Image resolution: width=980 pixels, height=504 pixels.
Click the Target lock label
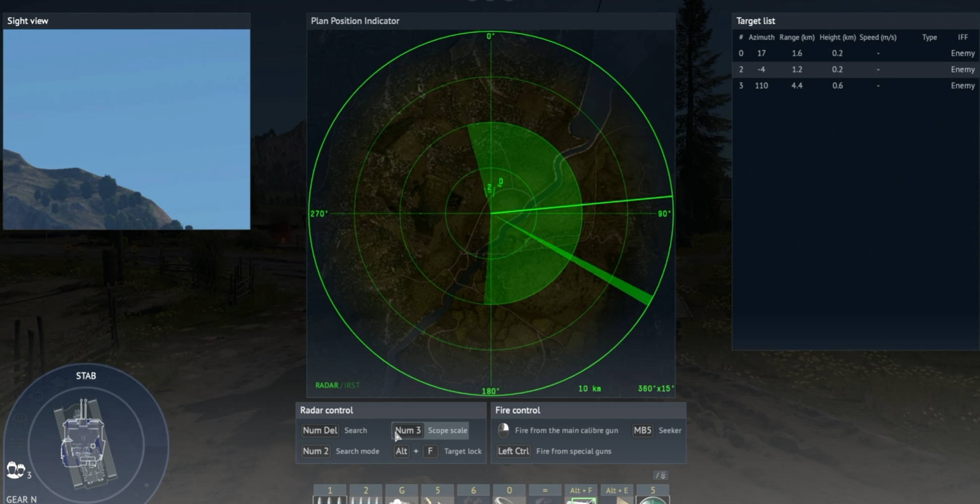tap(463, 451)
